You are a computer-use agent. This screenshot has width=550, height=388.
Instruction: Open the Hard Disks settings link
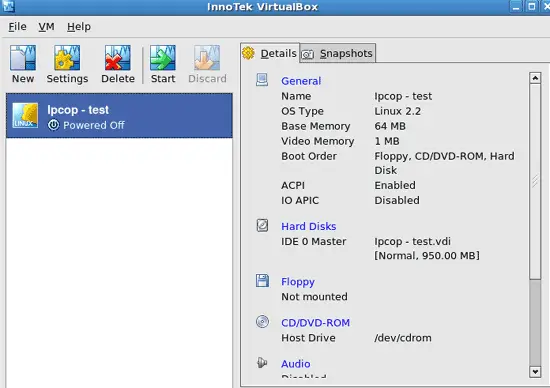click(309, 227)
